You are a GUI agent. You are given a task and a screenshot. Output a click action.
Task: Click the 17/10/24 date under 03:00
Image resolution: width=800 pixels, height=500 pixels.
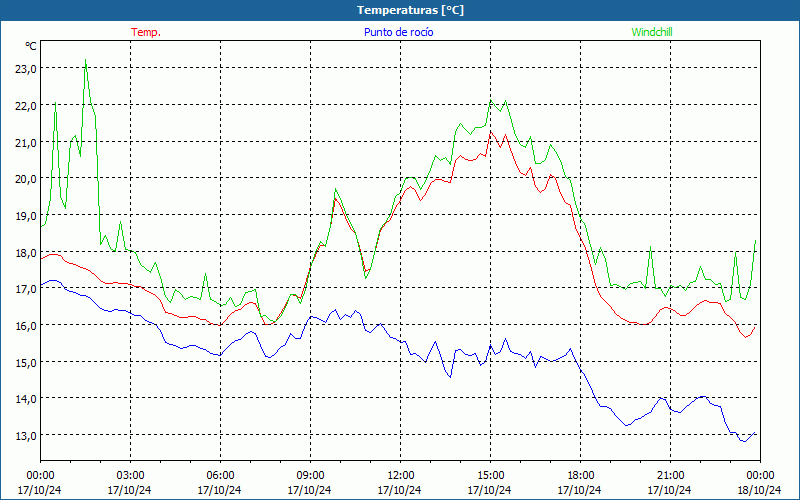tap(130, 490)
